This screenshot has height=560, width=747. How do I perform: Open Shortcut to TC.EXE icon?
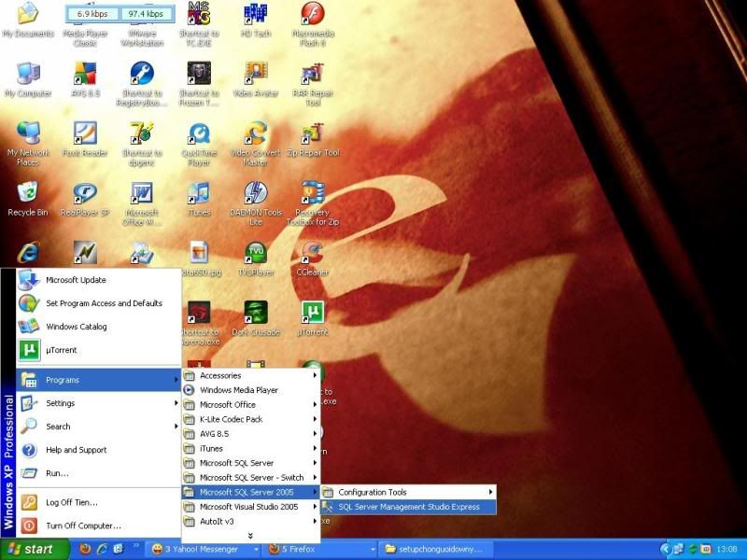[199, 24]
